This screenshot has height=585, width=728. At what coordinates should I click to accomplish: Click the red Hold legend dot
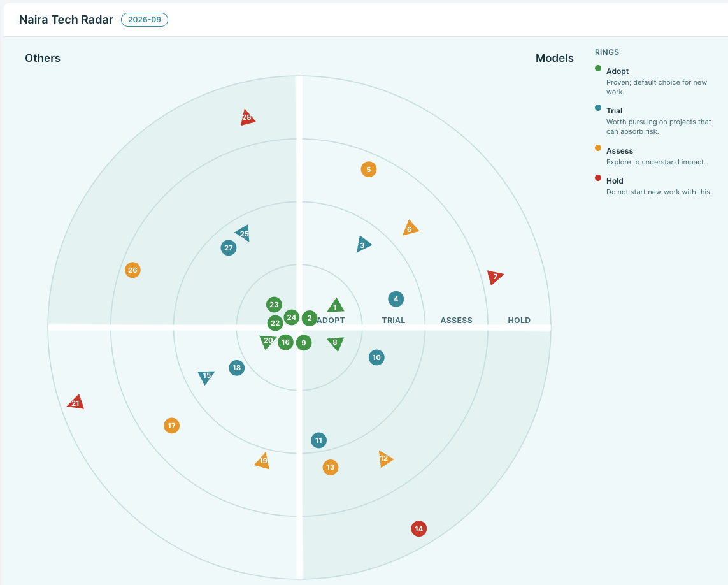pyautogui.click(x=598, y=178)
